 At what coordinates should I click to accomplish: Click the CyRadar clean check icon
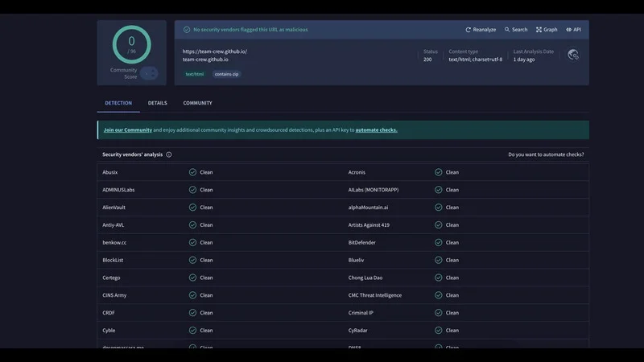439,331
